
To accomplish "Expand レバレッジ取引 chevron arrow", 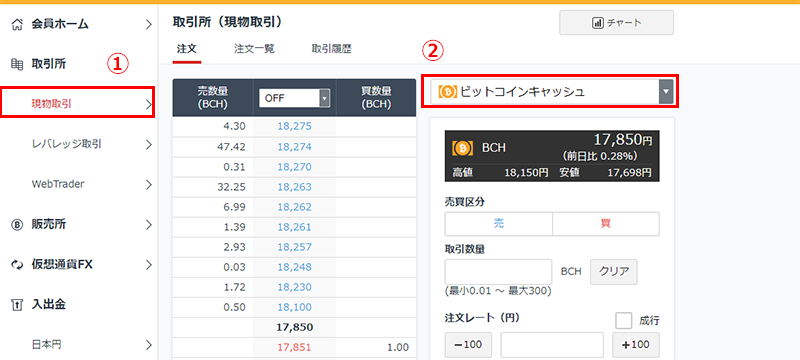I will tap(148, 144).
